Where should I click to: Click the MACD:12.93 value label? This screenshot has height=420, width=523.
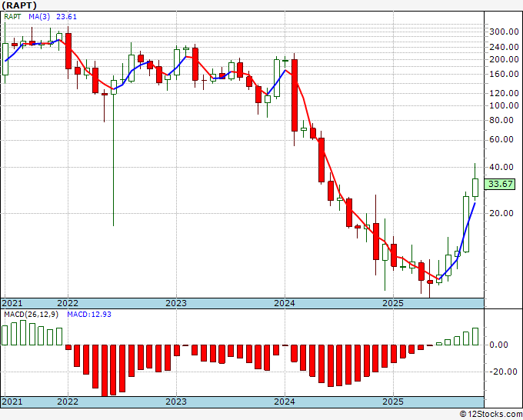point(89,315)
